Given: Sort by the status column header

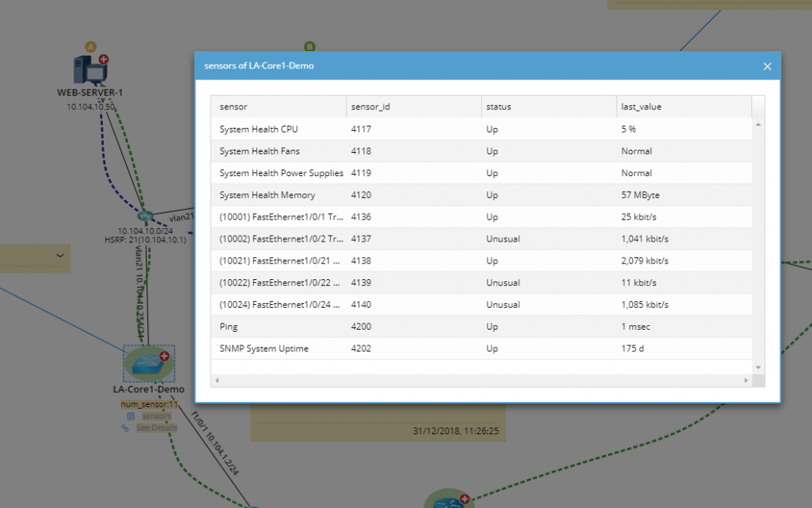Looking at the screenshot, I should point(549,107).
